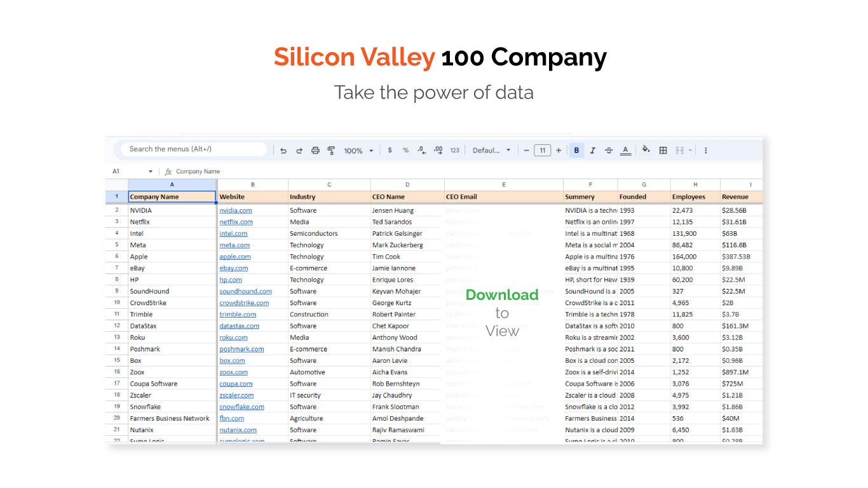The width and height of the screenshot is (868, 488).
Task: Select the Semiconductors industry cell
Action: [329, 233]
